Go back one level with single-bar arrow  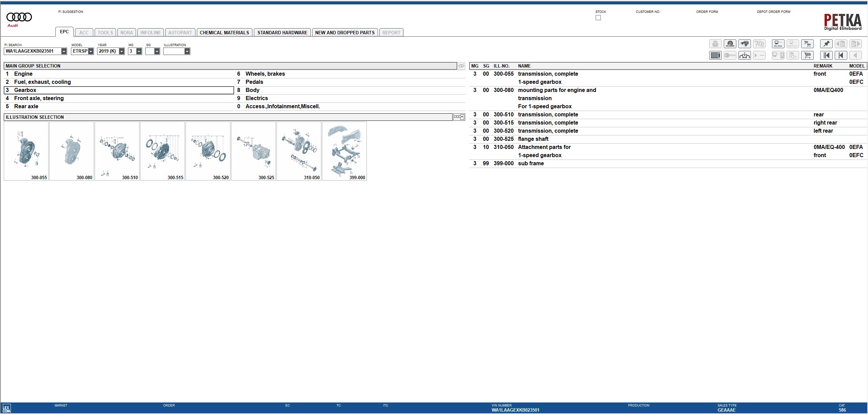[841, 55]
